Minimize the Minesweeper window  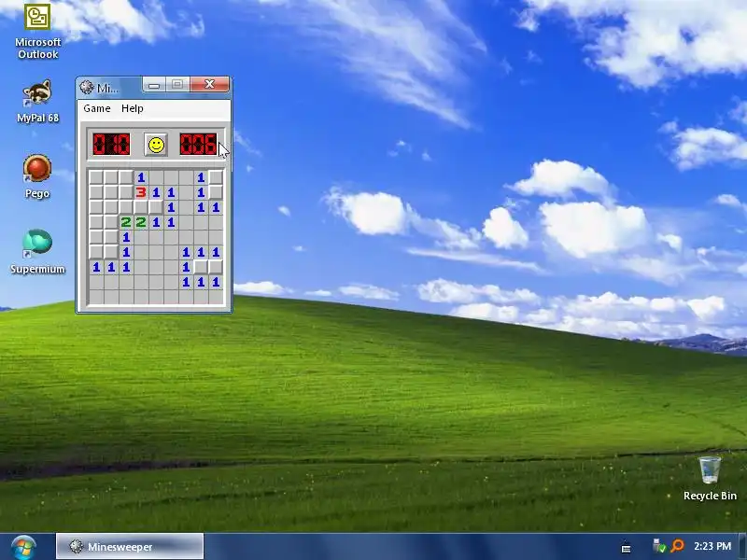click(x=154, y=85)
